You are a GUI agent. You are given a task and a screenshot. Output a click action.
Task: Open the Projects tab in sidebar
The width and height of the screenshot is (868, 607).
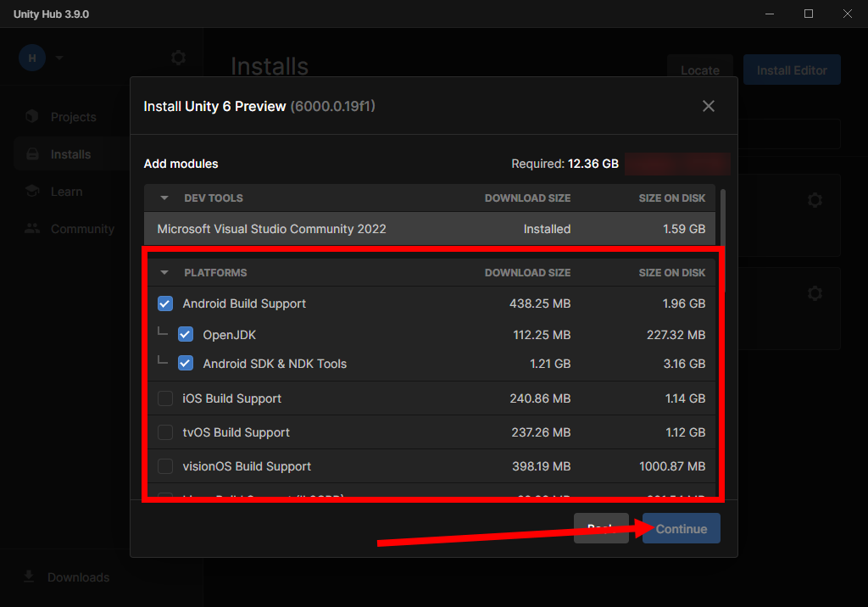point(72,117)
